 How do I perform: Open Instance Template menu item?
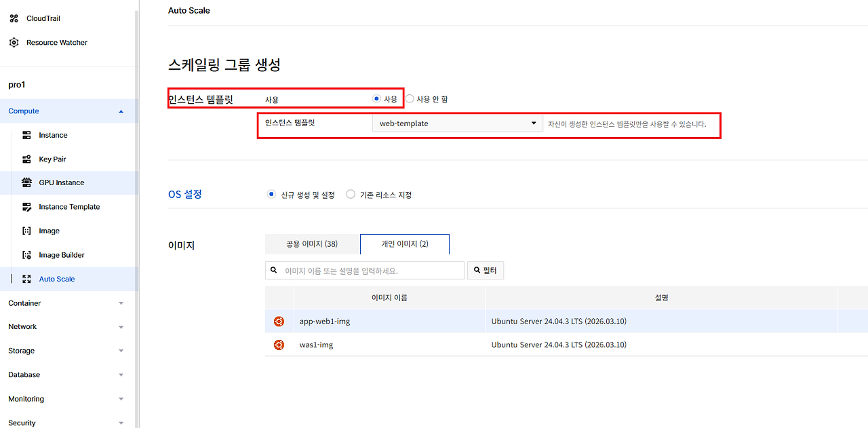point(69,207)
